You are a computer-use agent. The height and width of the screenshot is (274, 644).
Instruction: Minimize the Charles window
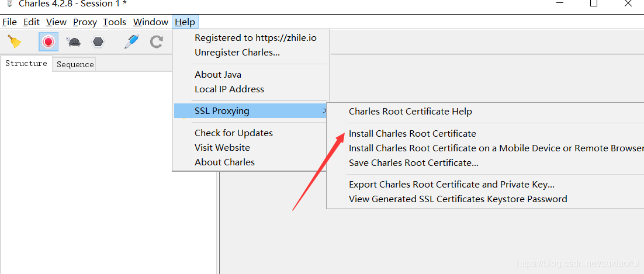point(560,4)
